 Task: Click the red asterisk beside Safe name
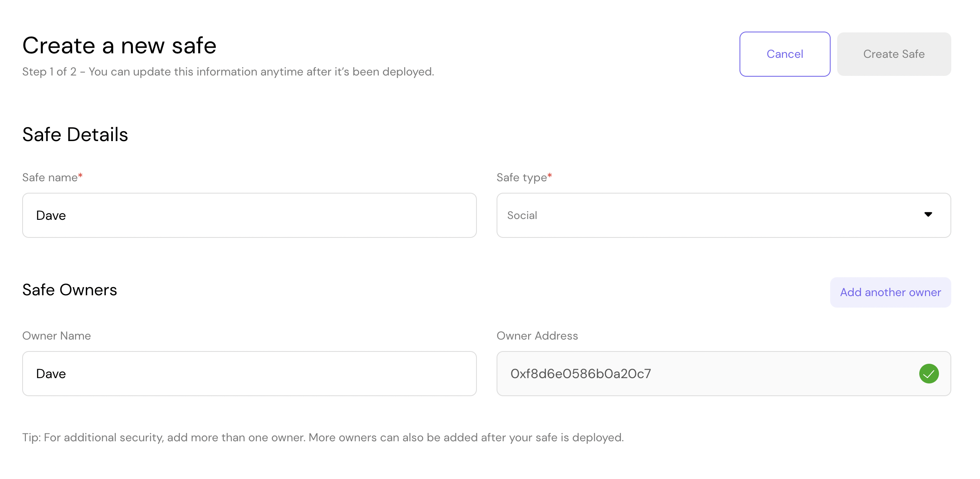tap(80, 176)
